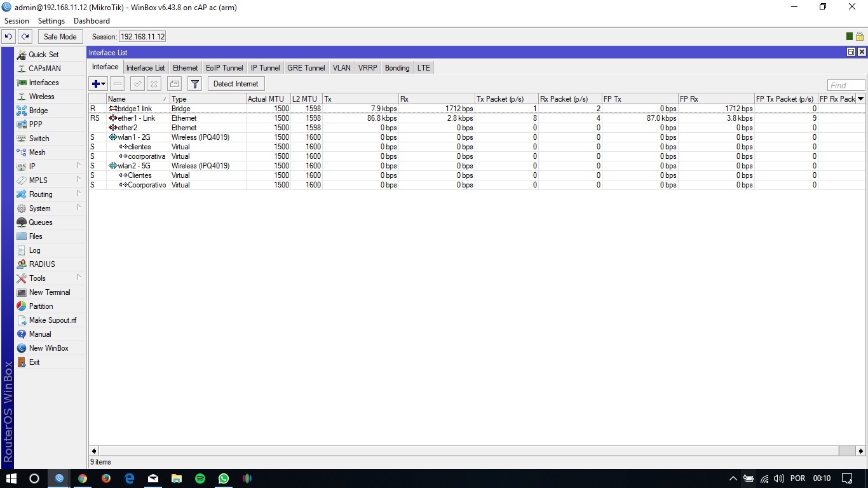The width and height of the screenshot is (868, 488).
Task: Select the wlan1 - 2G interface row
Action: pyautogui.click(x=477, y=137)
